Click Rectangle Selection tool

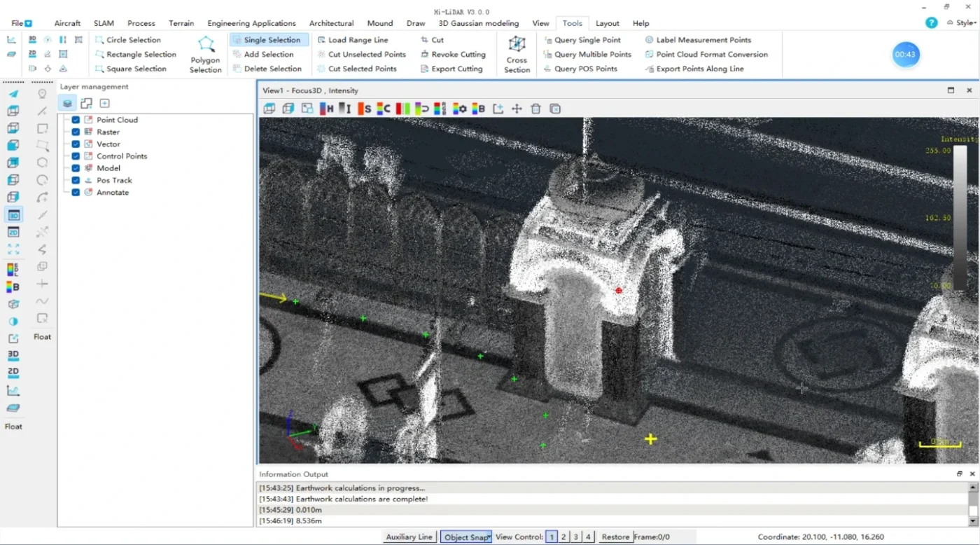tap(134, 54)
